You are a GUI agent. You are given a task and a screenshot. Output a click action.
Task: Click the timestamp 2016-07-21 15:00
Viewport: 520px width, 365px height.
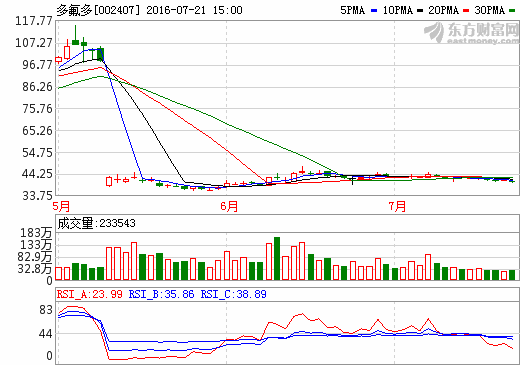(x=194, y=10)
